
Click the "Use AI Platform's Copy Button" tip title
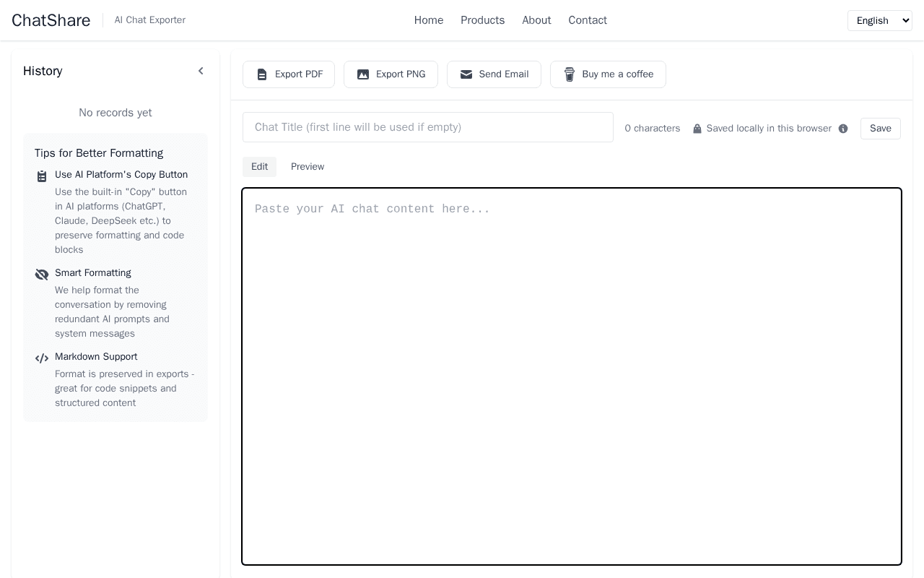pos(121,175)
